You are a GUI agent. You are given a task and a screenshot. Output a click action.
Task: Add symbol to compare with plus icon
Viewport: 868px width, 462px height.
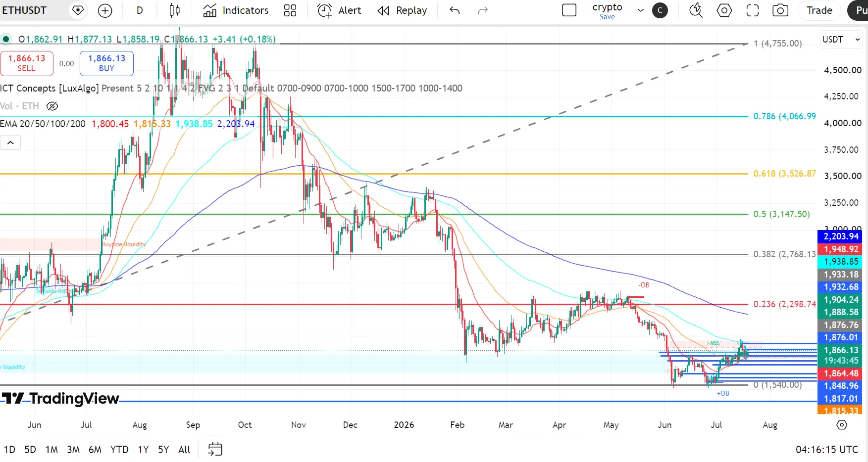[105, 10]
